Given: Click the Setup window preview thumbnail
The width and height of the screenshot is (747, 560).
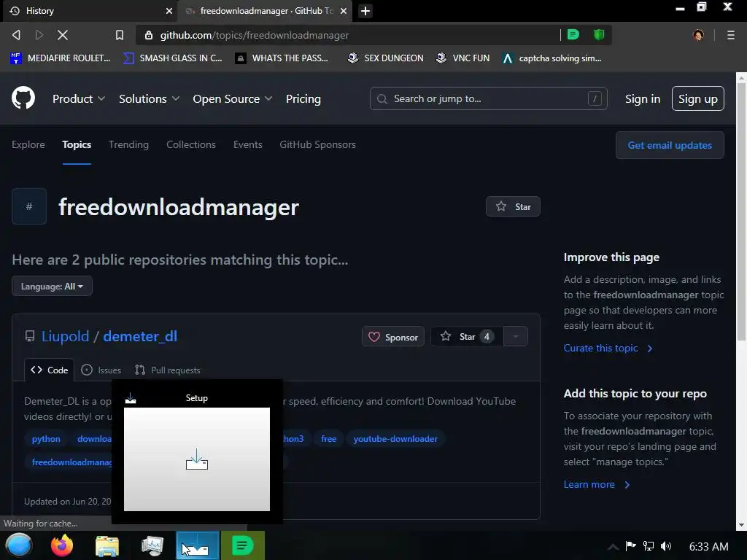Looking at the screenshot, I should click(x=197, y=459).
